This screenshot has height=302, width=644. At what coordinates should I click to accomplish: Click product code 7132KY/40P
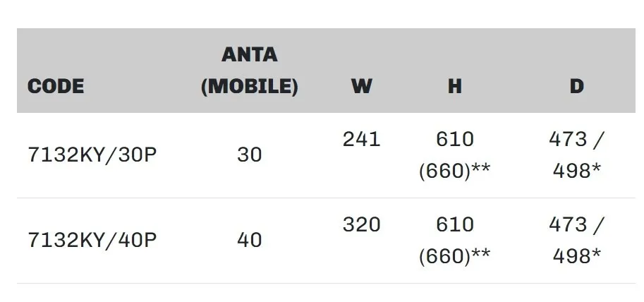(x=92, y=240)
